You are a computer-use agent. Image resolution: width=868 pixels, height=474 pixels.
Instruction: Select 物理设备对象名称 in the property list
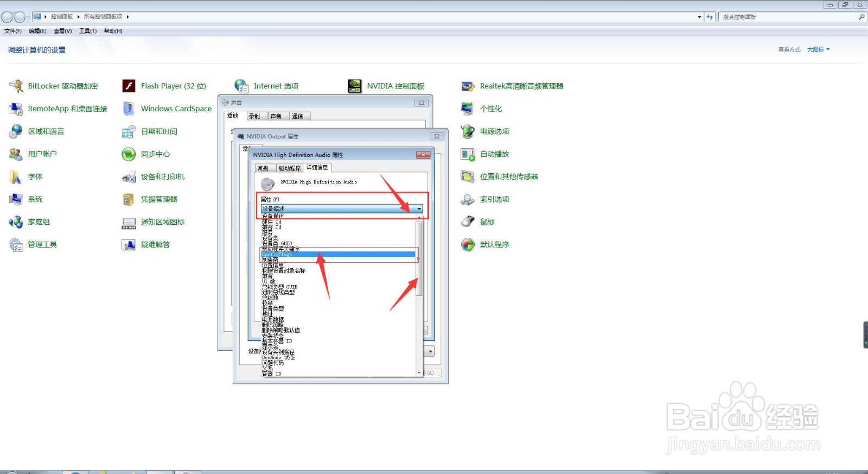(x=338, y=270)
